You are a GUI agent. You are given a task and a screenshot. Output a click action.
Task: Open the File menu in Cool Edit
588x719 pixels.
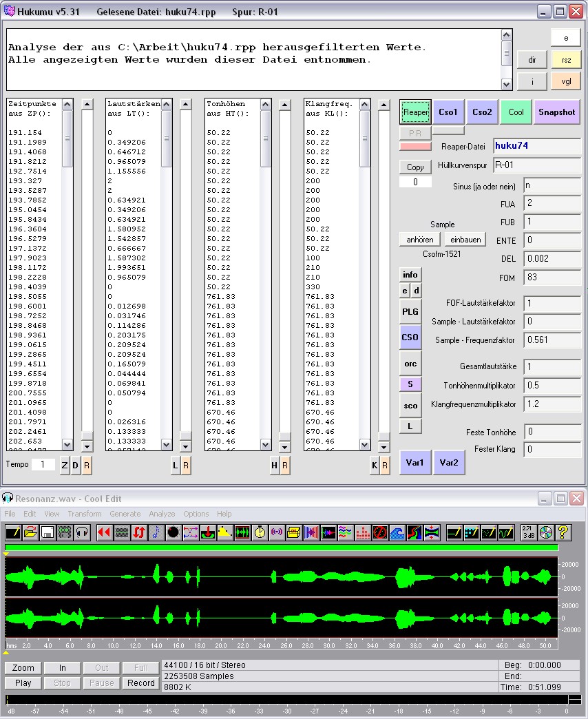point(10,514)
